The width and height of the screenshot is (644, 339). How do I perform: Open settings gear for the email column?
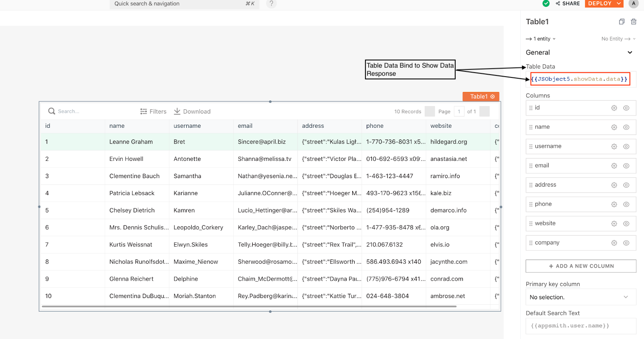coord(614,166)
